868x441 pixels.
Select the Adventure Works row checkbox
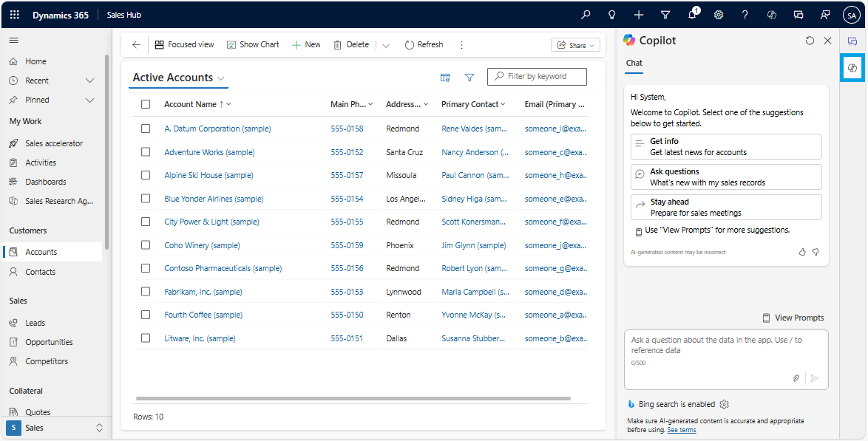(146, 152)
